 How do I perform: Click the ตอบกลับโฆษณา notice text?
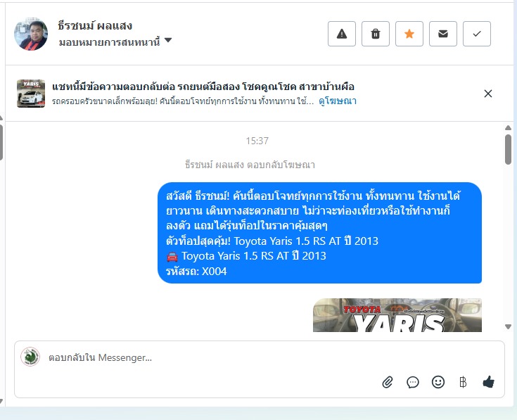click(x=250, y=165)
